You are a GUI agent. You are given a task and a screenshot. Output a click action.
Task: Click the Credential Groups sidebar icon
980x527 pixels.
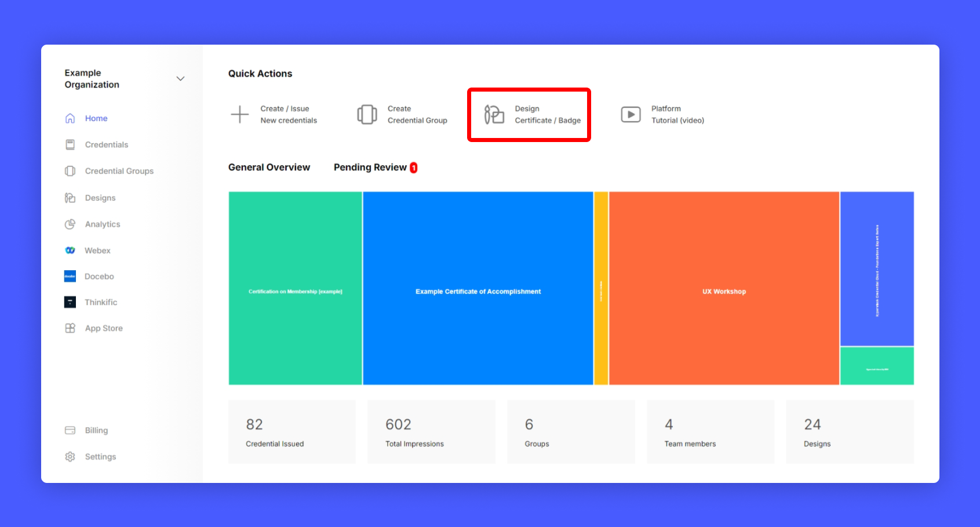[70, 171]
